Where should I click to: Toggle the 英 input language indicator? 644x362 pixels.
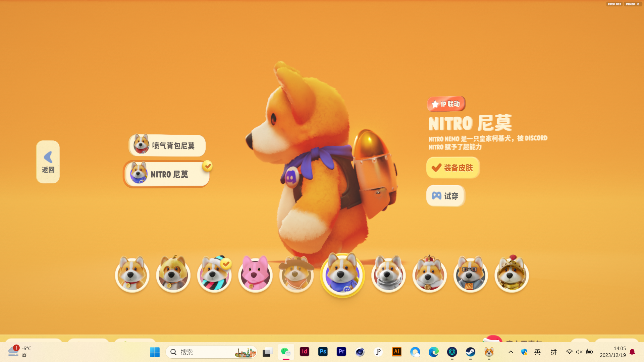(538, 352)
